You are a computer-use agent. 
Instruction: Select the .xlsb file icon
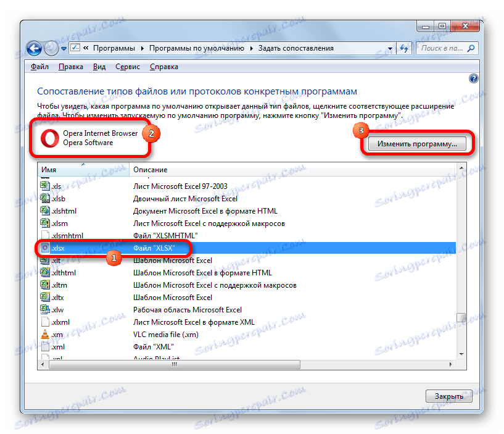pos(44,198)
